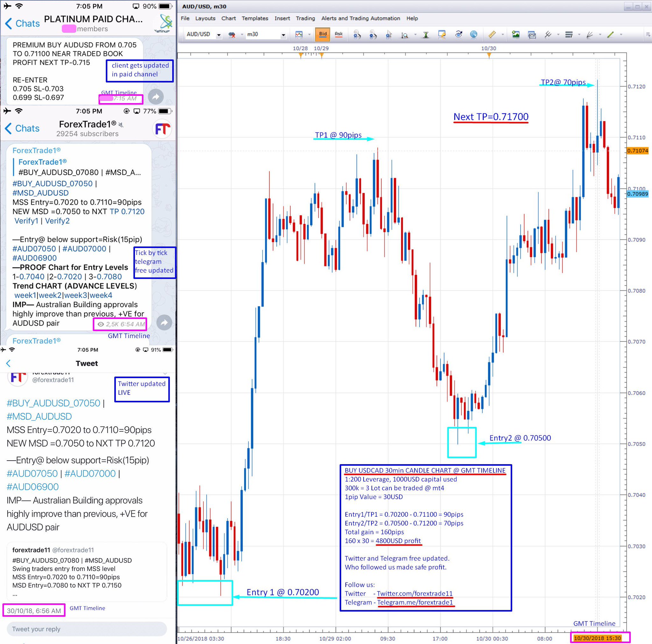Toggle the Ask price button
Viewport: 652px width, 644px height.
pos(338,34)
